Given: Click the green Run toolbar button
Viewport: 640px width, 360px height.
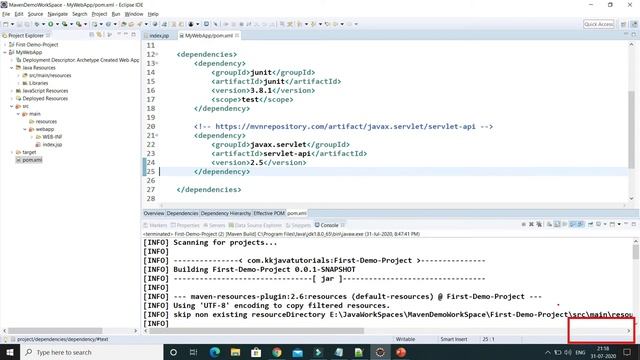Looking at the screenshot, I should pyautogui.click(x=51, y=24).
